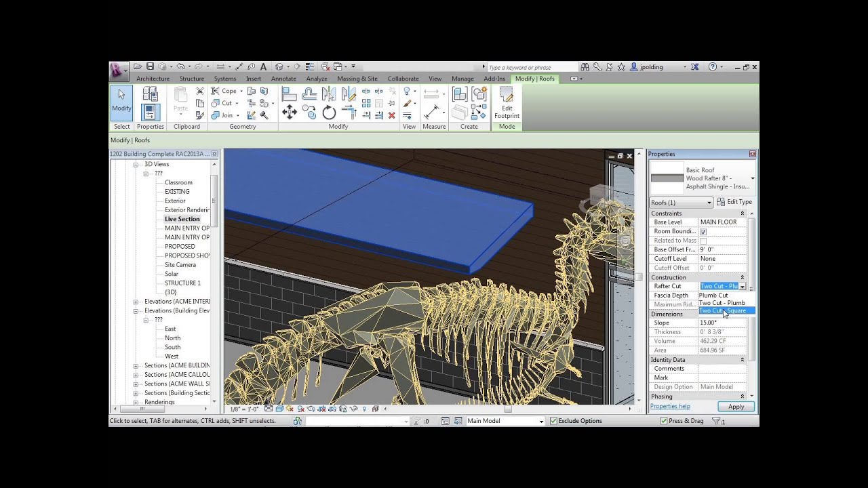The width and height of the screenshot is (868, 488).
Task: Click the red Delete X icon
Action: tap(391, 115)
